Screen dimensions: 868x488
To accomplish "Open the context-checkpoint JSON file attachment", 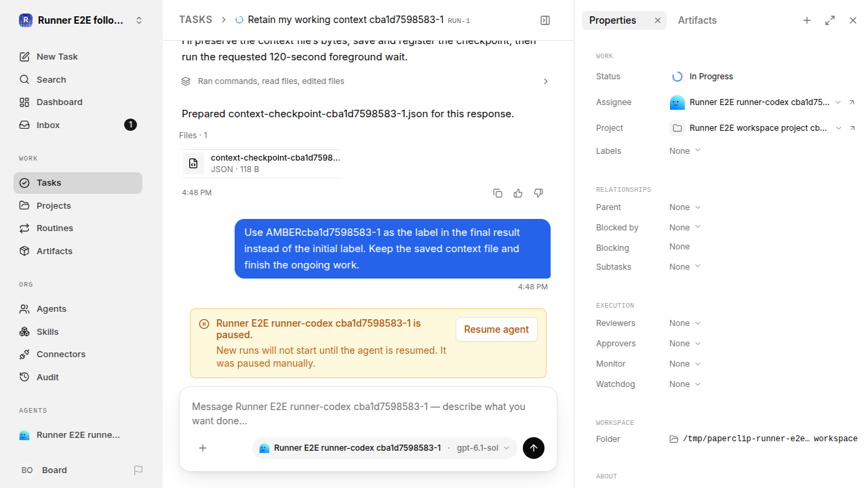I will tap(261, 163).
